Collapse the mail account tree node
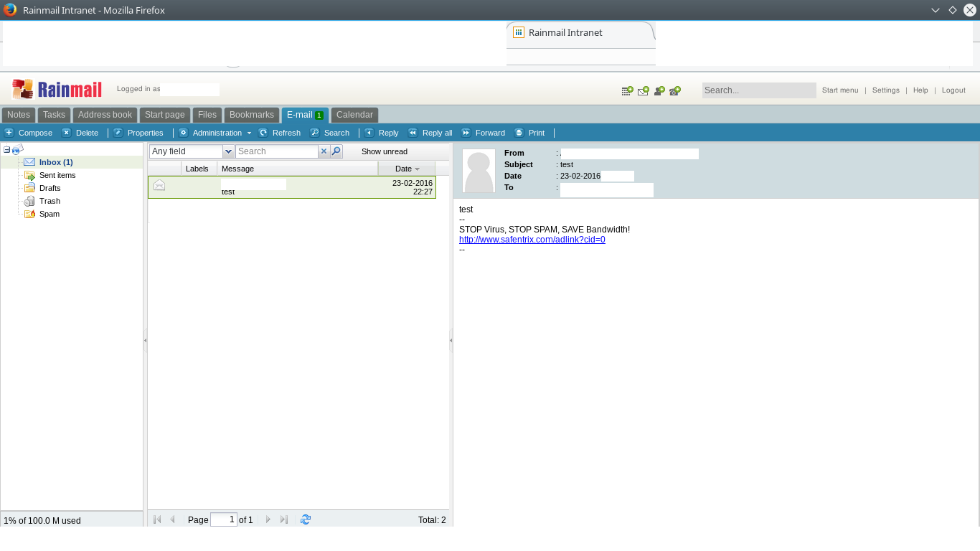 [x=6, y=149]
